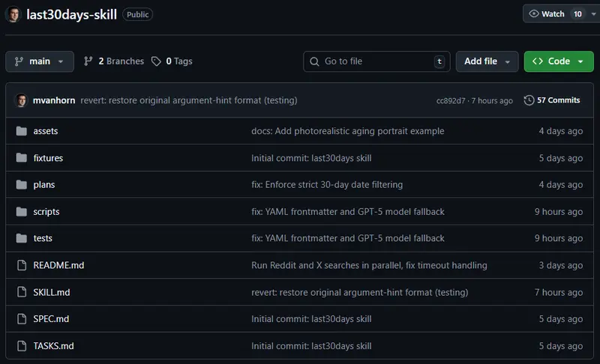Open the SKILL.md file
The width and height of the screenshot is (600, 364).
[52, 292]
